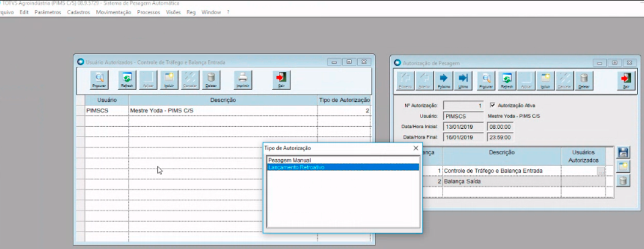Click the trash icon beside balança grid
This screenshot has height=249, width=644.
(623, 180)
